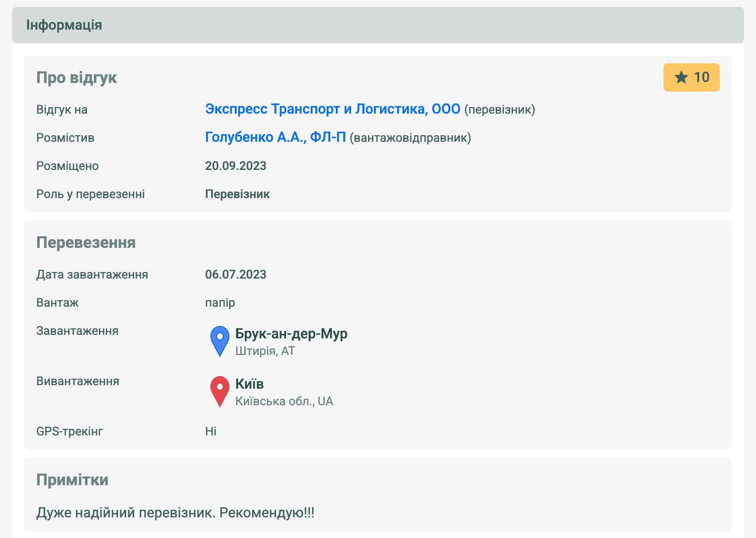Click the GPS-трекінг value Ні
Viewport: 756px width, 538px height.
211,431
